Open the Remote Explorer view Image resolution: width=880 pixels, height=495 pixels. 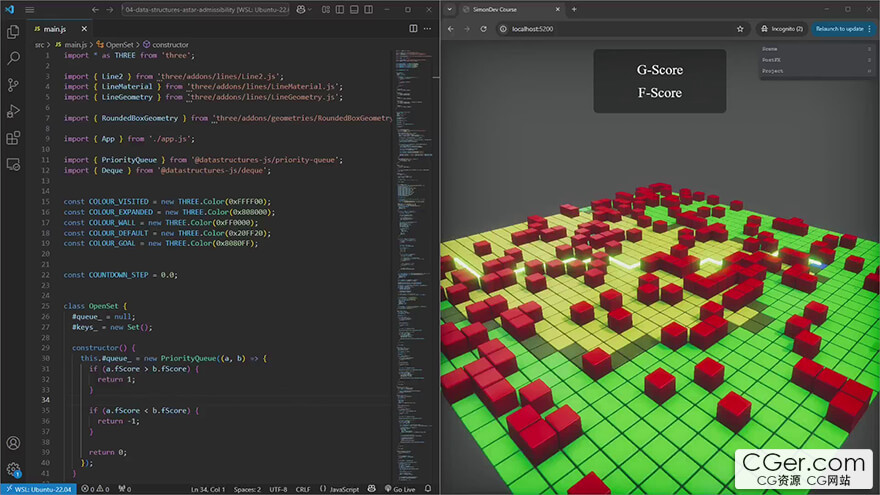coord(13,164)
